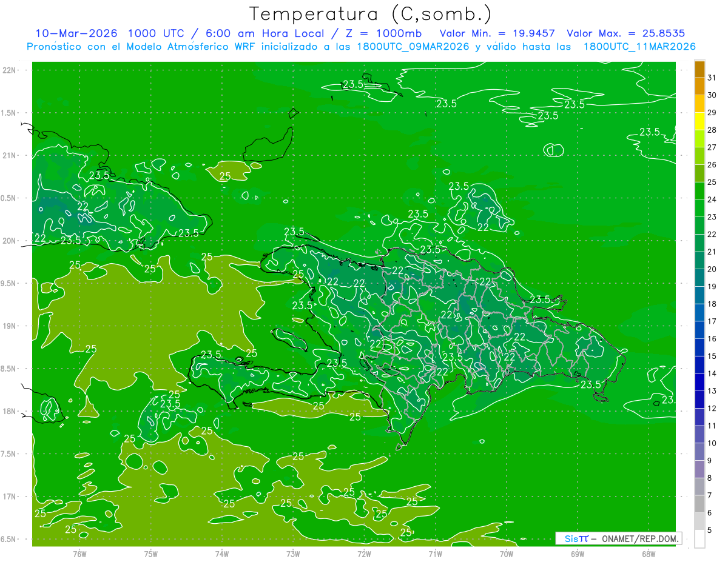Click the gray legend swatch between 6 and 7

(699, 504)
